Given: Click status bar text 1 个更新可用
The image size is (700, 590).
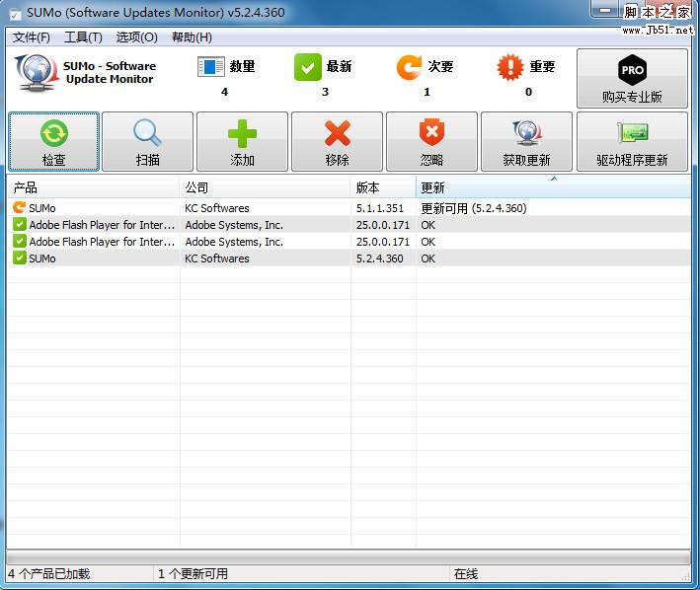Looking at the screenshot, I should click(x=193, y=574).
